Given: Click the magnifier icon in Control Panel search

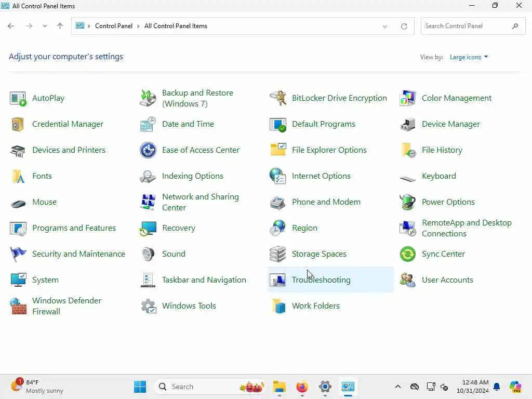Looking at the screenshot, I should (515, 26).
